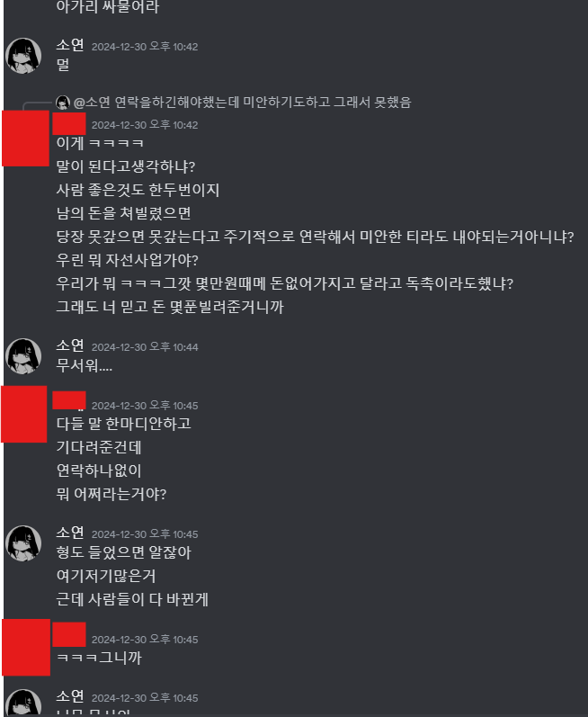Open 소연's avatar at the 10:45 message
The width and height of the screenshot is (588, 717).
23,543
